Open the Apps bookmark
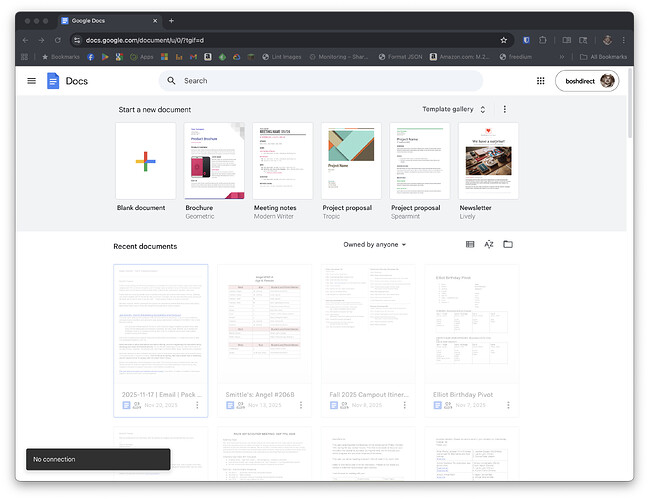649x499 pixels. (142, 57)
